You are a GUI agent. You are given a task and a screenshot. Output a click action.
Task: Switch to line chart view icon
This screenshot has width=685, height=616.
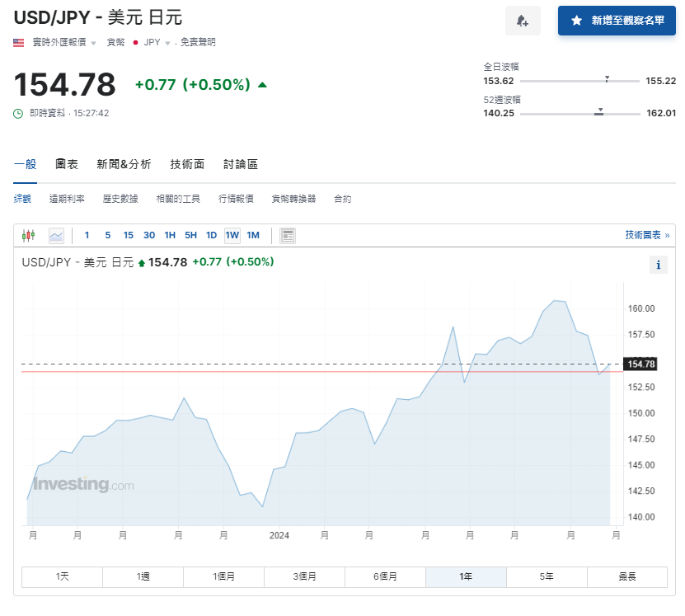pos(55,235)
